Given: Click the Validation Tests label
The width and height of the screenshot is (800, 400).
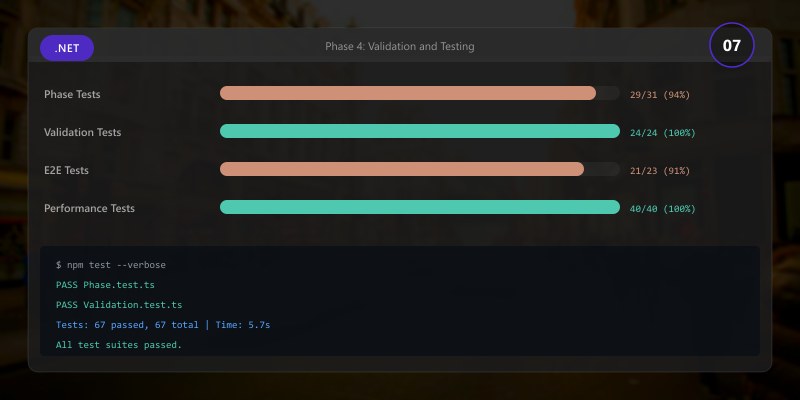Looking at the screenshot, I should click(83, 132).
